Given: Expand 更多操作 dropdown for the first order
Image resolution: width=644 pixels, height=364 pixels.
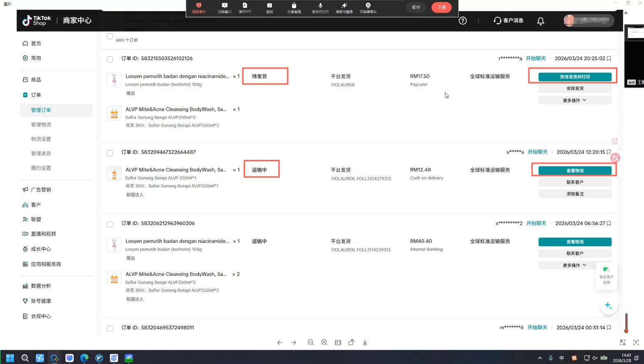Looking at the screenshot, I should tap(574, 100).
